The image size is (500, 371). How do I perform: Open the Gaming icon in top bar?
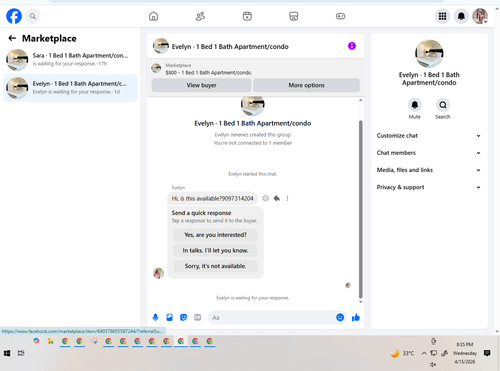click(x=340, y=16)
